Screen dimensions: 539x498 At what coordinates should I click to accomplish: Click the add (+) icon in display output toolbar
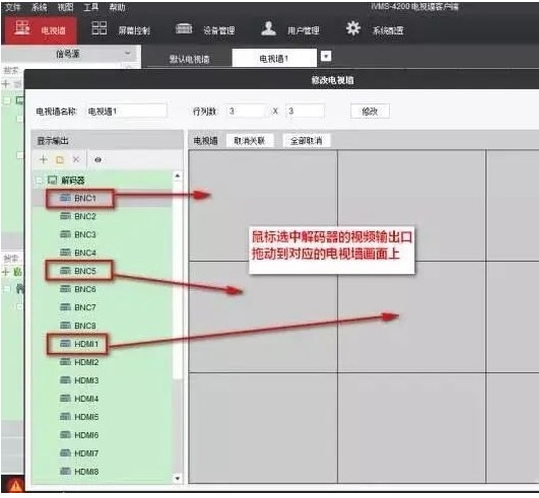coord(43,159)
